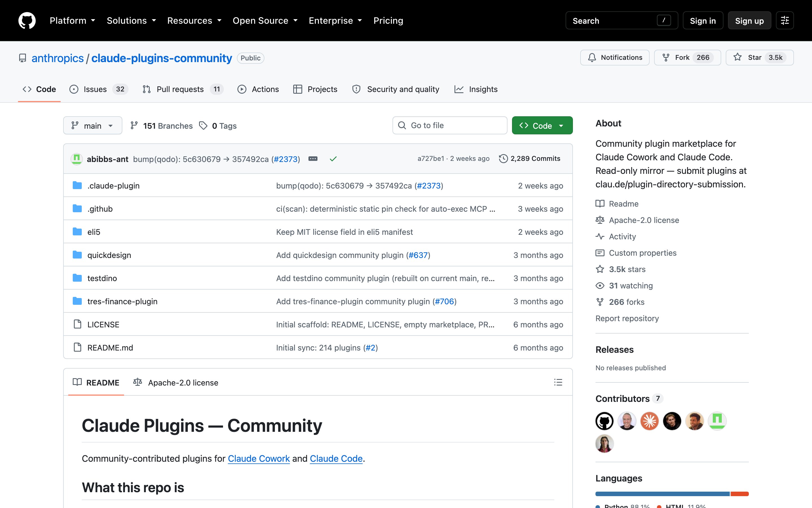The image size is (812, 508).
Task: Click the Notifications button
Action: (x=615, y=58)
